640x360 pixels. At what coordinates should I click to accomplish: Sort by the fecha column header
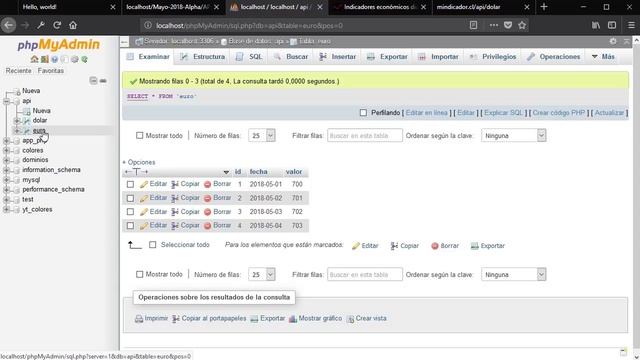coord(258,172)
